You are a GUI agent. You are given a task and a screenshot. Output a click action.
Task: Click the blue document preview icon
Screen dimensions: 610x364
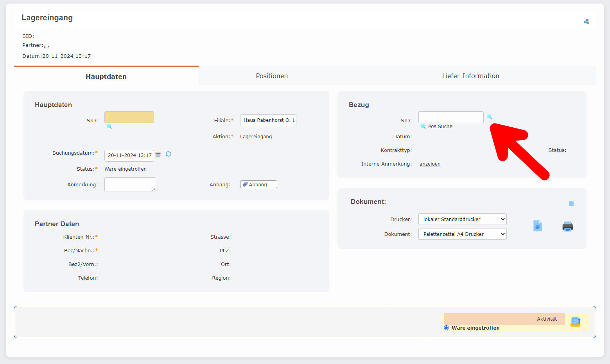point(538,226)
